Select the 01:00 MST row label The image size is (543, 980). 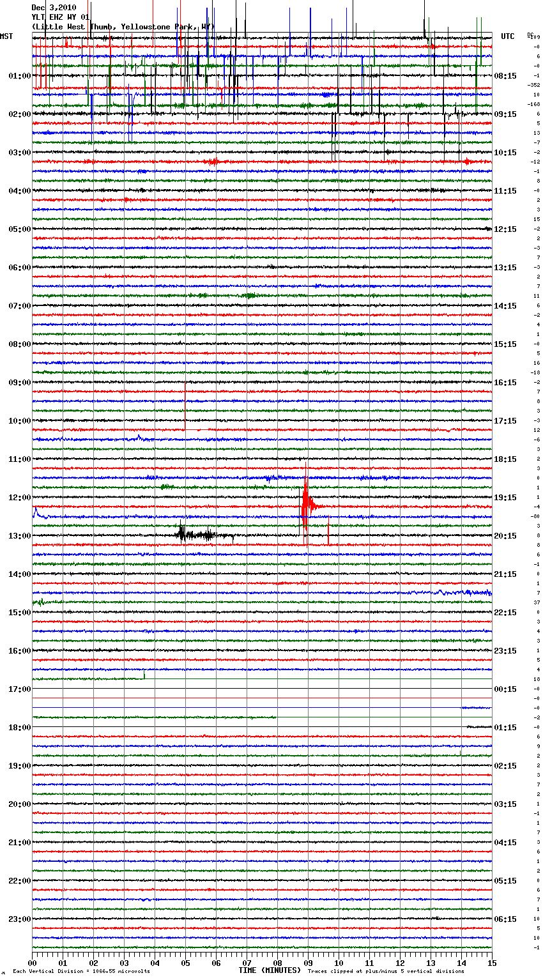point(20,75)
